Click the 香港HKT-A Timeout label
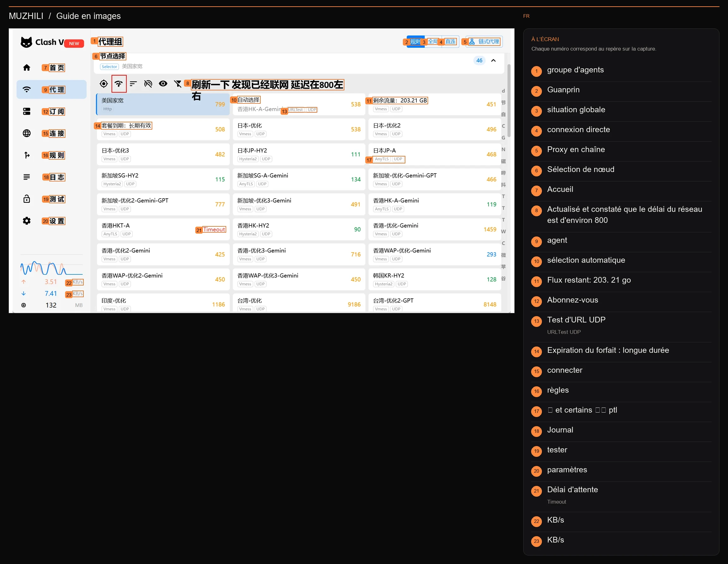Viewport: 728px width, 564px height. pos(214,230)
